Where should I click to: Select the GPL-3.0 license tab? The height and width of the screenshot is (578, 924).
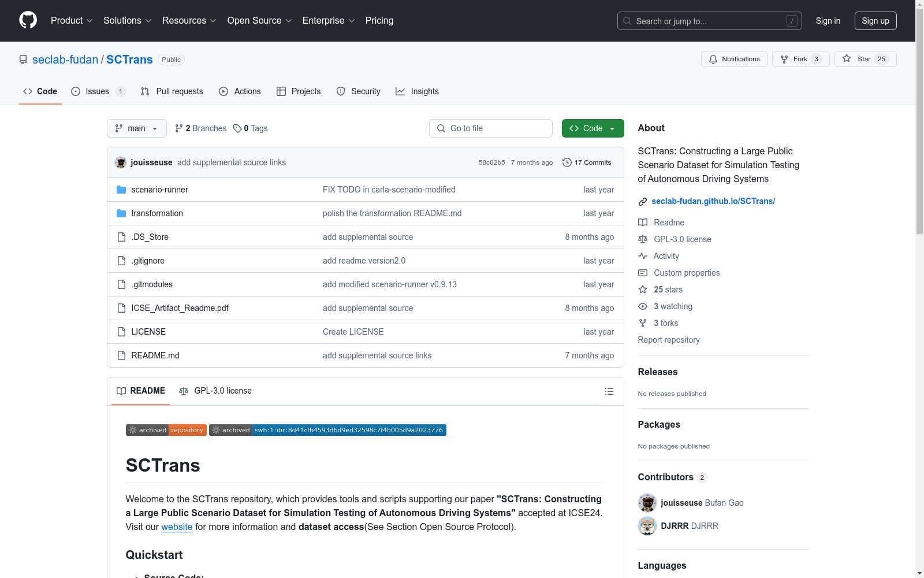[215, 391]
